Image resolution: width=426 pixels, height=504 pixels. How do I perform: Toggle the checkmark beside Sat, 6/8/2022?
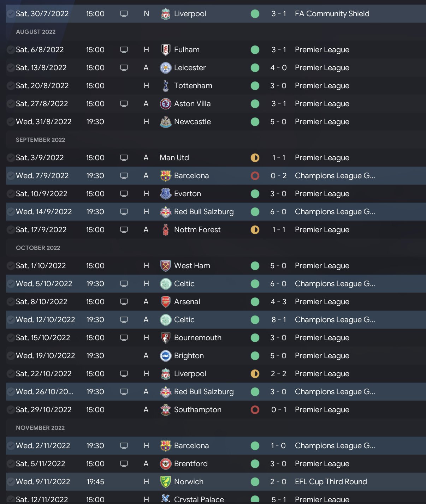11,50
